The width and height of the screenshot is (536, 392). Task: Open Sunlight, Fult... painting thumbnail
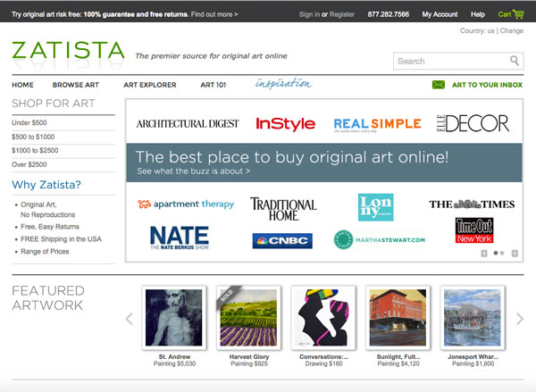click(x=398, y=318)
